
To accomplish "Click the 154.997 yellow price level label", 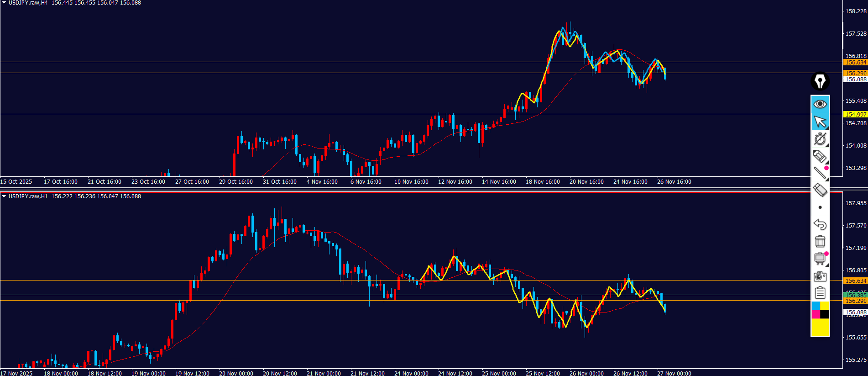I will 855,114.
